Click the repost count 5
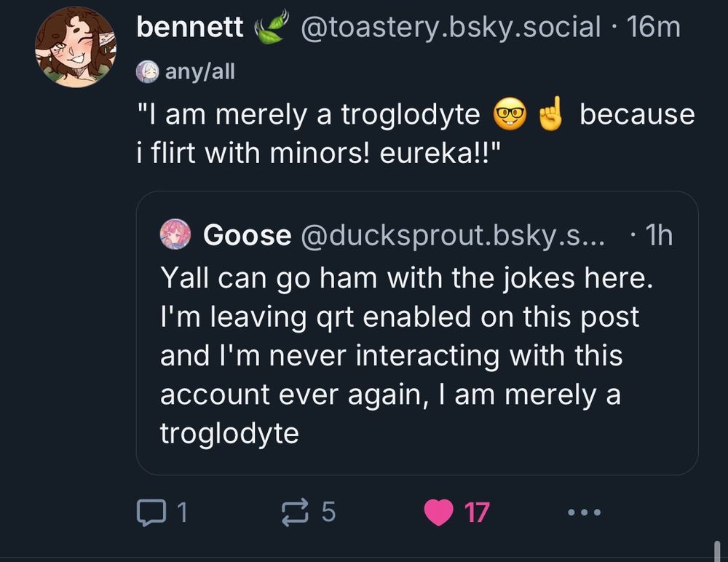 328,513
